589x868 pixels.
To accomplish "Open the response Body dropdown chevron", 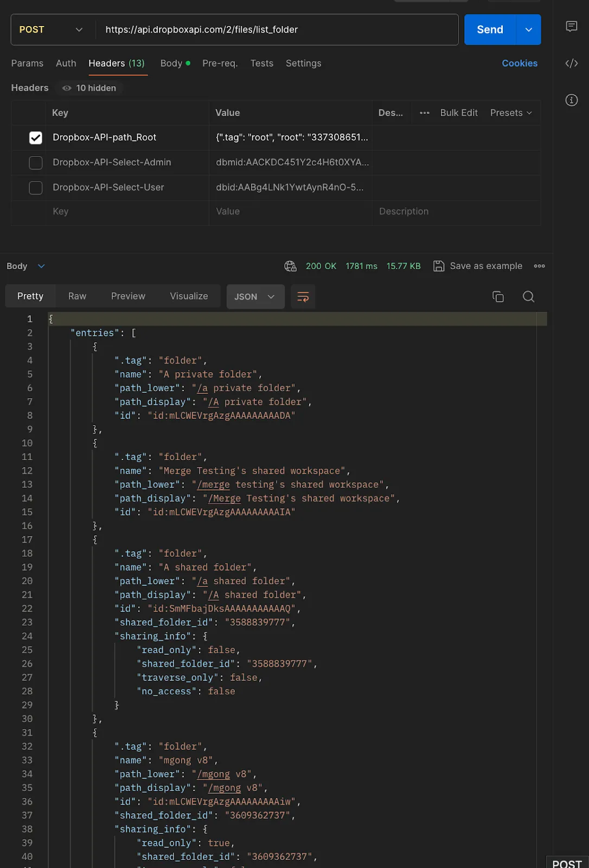I will (41, 266).
